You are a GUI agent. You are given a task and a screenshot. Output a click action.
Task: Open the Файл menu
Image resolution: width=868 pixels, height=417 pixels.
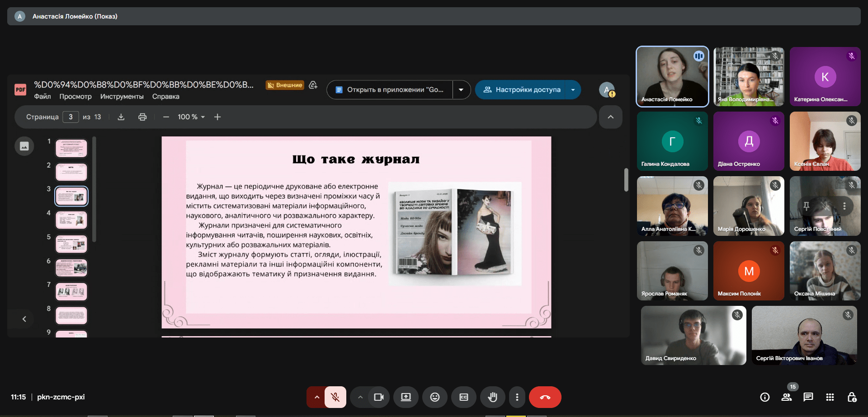pyautogui.click(x=42, y=97)
